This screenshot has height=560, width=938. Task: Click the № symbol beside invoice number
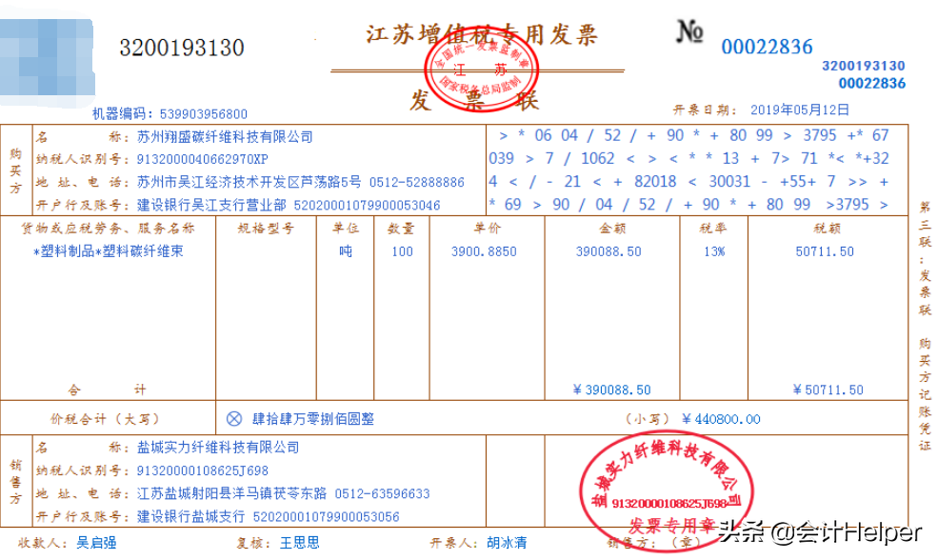pos(689,31)
